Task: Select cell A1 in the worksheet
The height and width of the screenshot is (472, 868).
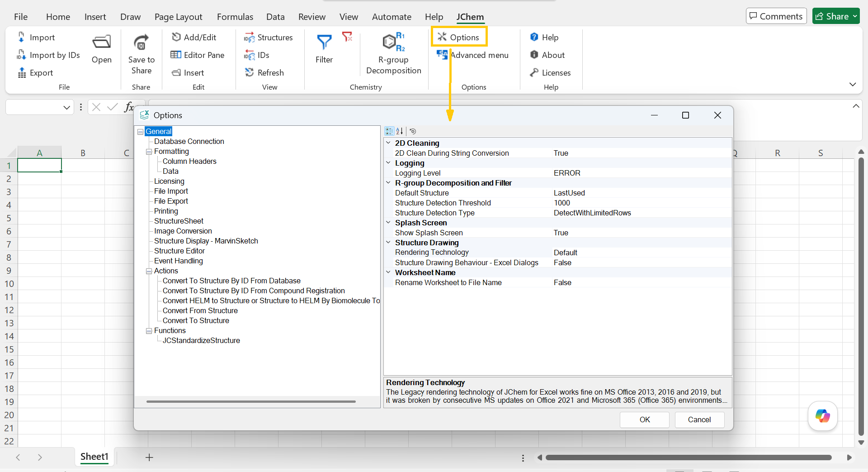Action: click(x=39, y=165)
